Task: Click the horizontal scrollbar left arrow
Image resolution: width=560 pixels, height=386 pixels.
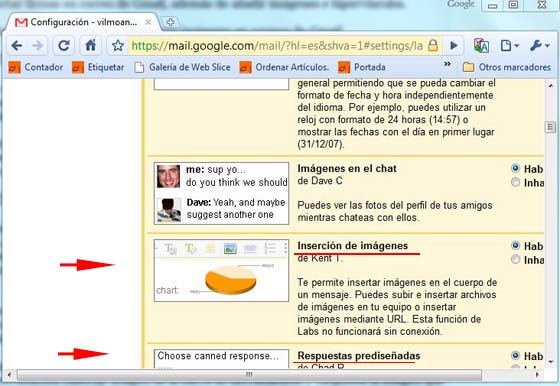Action: click(9, 375)
